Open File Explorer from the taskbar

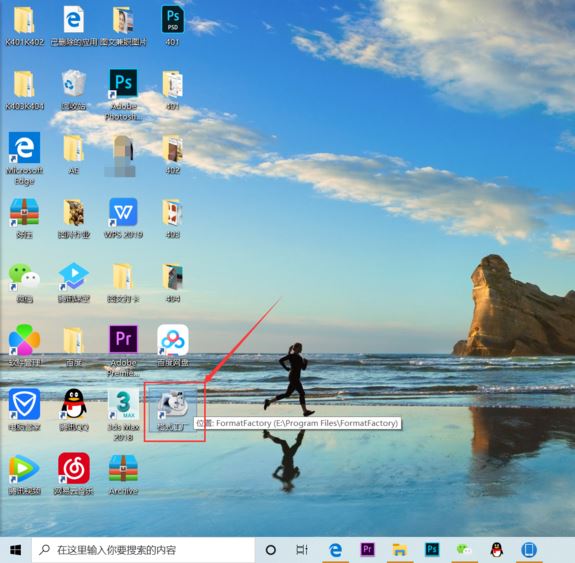399,550
